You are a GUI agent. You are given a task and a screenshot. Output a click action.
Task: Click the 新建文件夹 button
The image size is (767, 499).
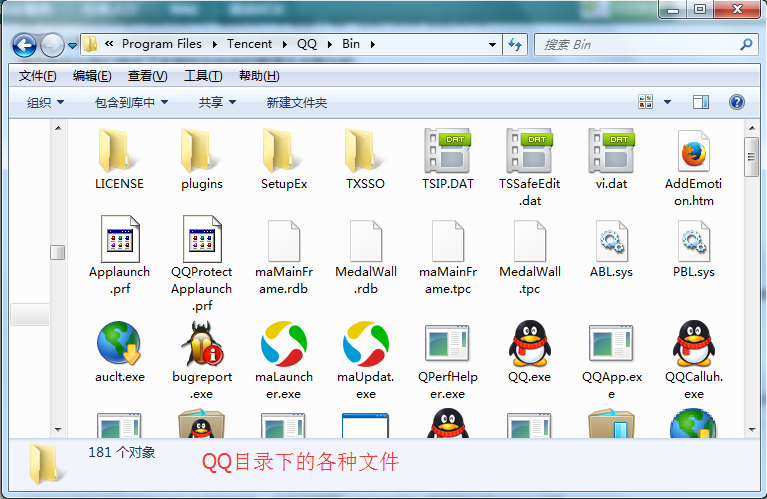tap(296, 103)
